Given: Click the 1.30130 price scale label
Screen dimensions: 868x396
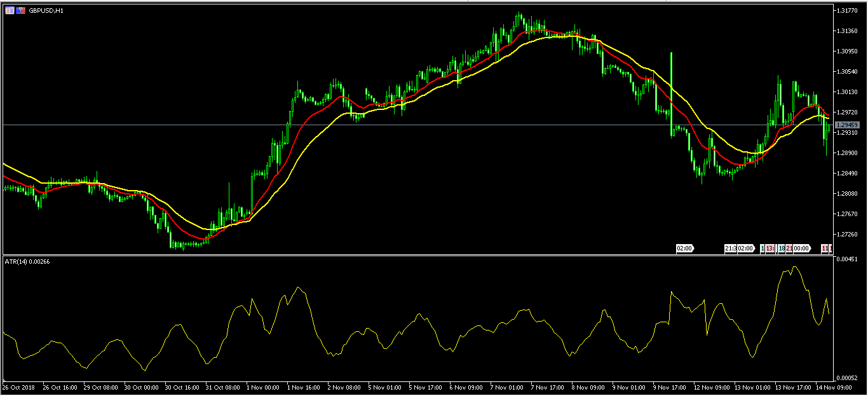Looking at the screenshot, I should [848, 92].
